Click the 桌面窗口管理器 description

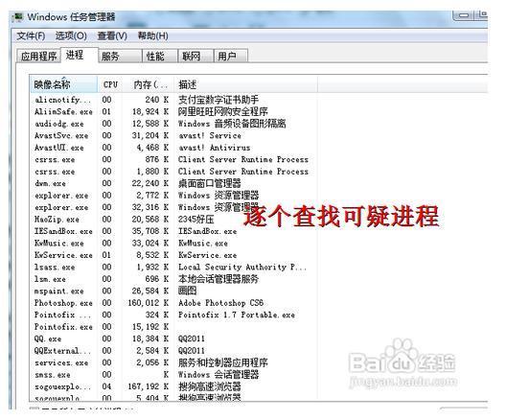pyautogui.click(x=210, y=183)
